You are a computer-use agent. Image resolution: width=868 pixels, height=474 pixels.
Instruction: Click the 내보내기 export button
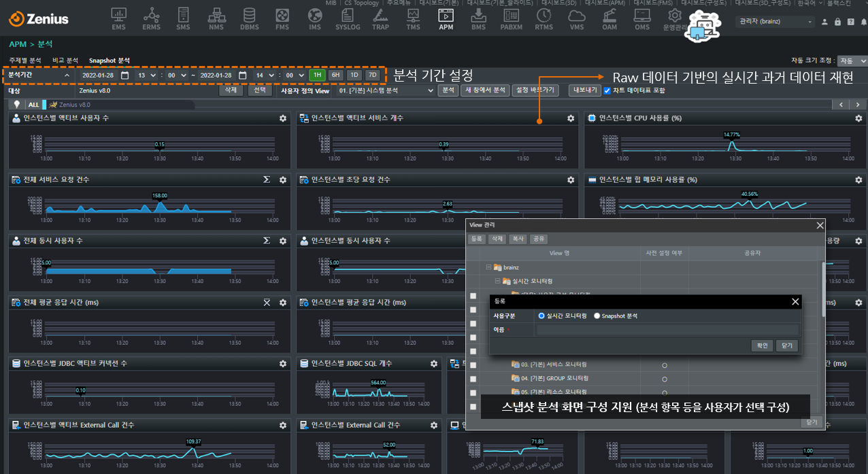[585, 90]
